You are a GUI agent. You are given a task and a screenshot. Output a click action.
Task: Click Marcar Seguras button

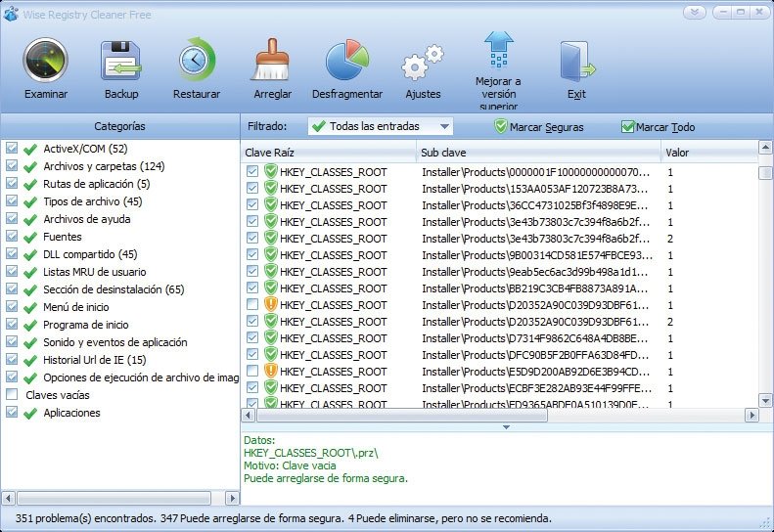pyautogui.click(x=539, y=127)
